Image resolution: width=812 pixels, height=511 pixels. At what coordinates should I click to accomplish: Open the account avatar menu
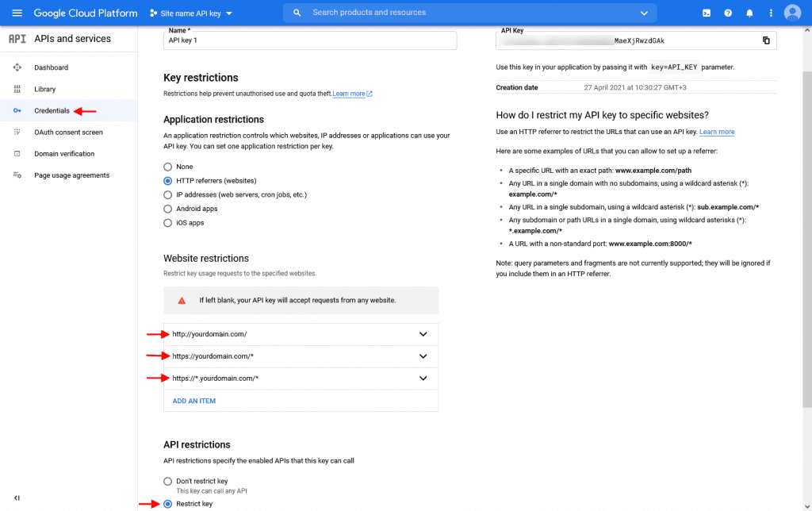pos(791,13)
